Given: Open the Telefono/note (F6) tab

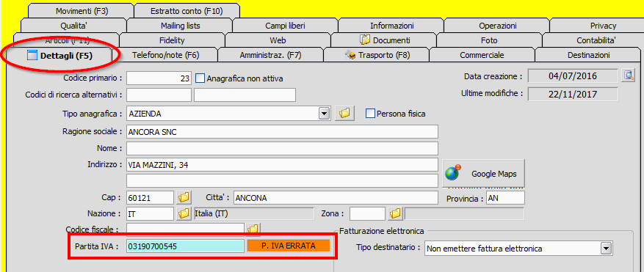Looking at the screenshot, I should click(x=164, y=55).
